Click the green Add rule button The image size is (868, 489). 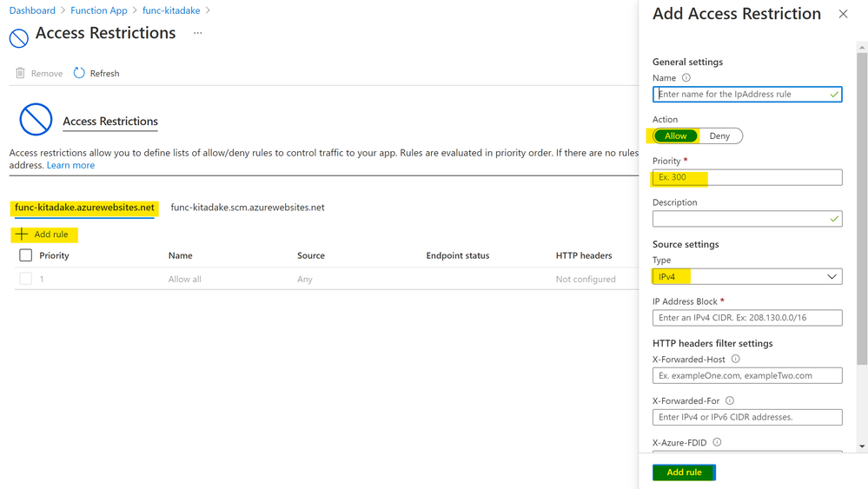coord(684,472)
